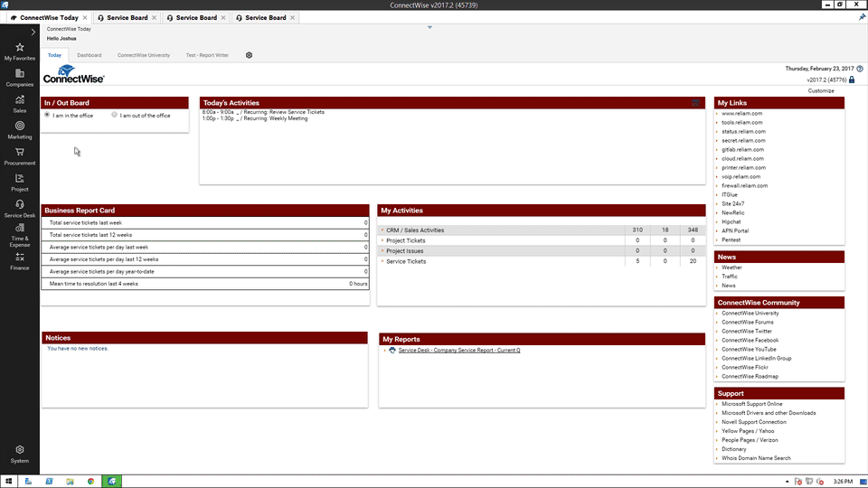Open the Procurement module

19,156
